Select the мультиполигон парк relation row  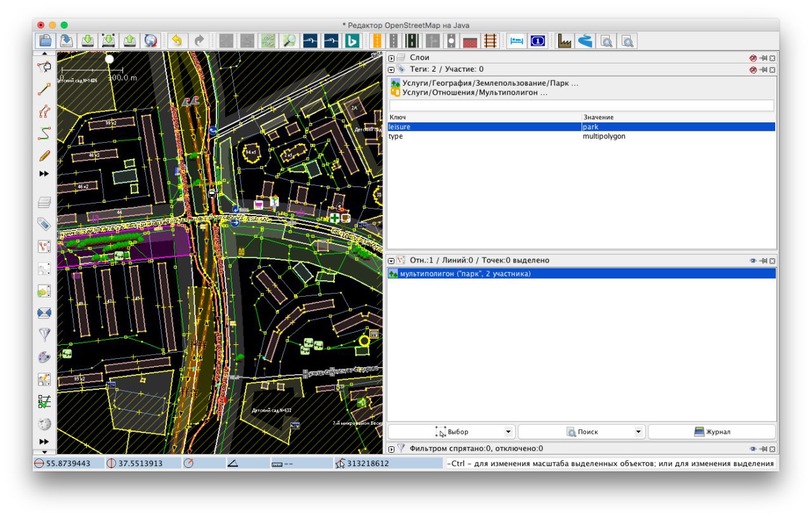[x=582, y=274]
